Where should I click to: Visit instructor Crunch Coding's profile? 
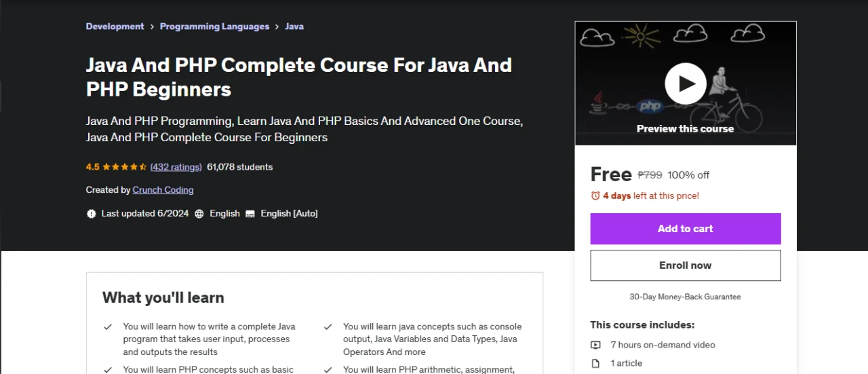(163, 190)
